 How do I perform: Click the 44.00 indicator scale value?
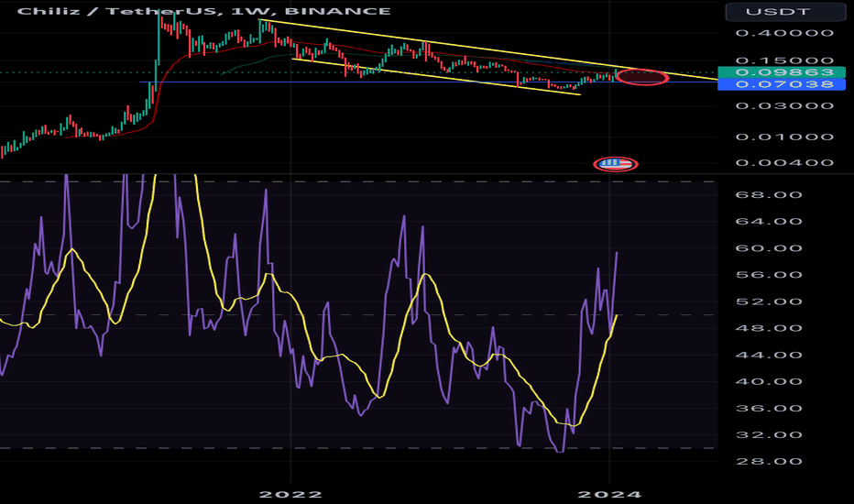click(769, 356)
